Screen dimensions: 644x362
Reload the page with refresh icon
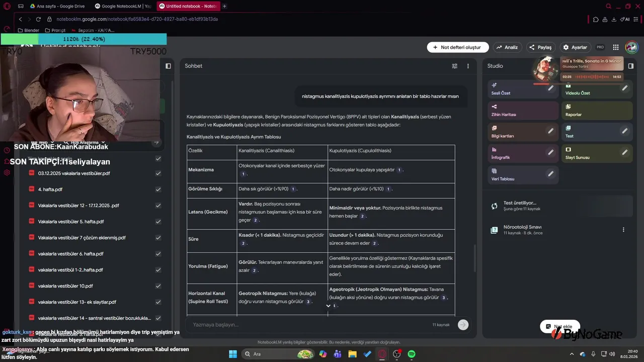click(x=38, y=19)
